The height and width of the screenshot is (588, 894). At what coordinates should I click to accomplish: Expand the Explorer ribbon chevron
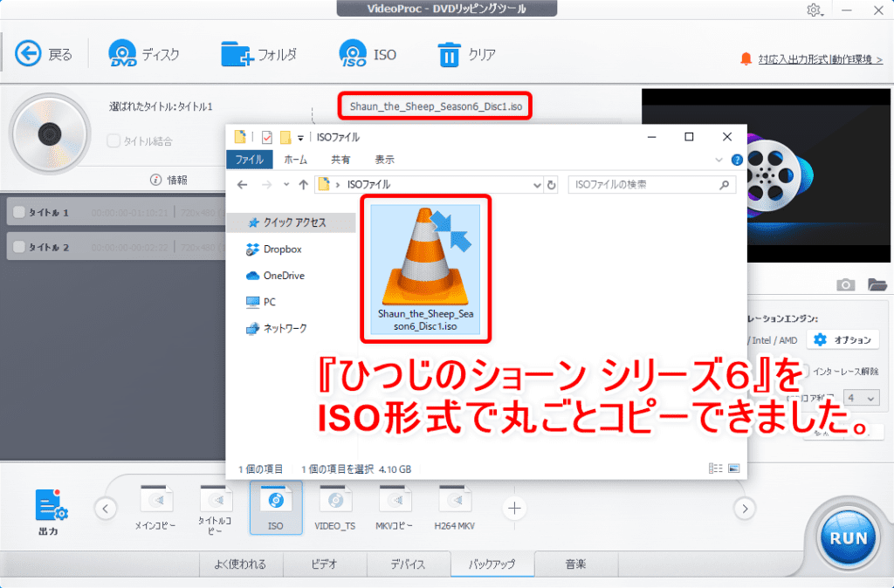point(719,160)
